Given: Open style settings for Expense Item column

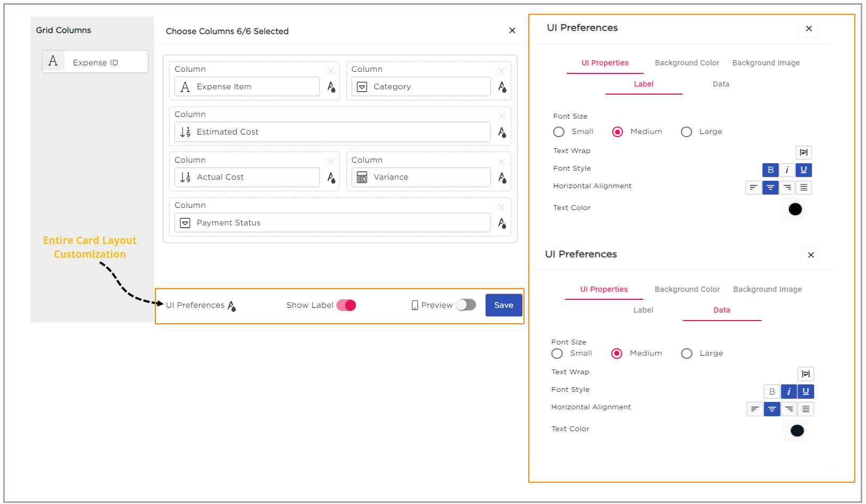Looking at the screenshot, I should 331,87.
